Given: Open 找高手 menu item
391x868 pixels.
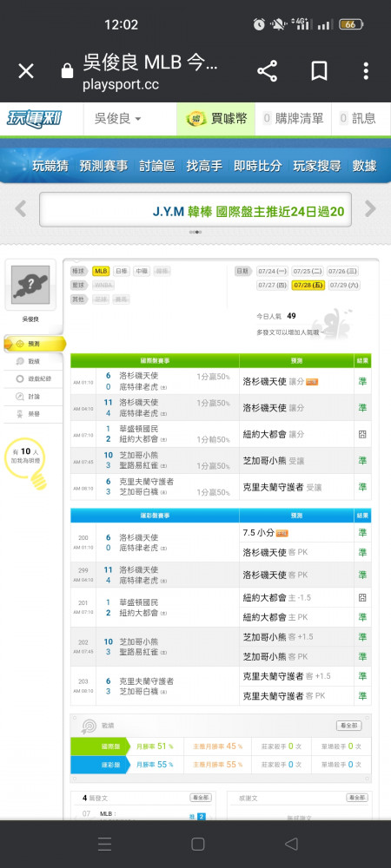Looking at the screenshot, I should [x=204, y=166].
